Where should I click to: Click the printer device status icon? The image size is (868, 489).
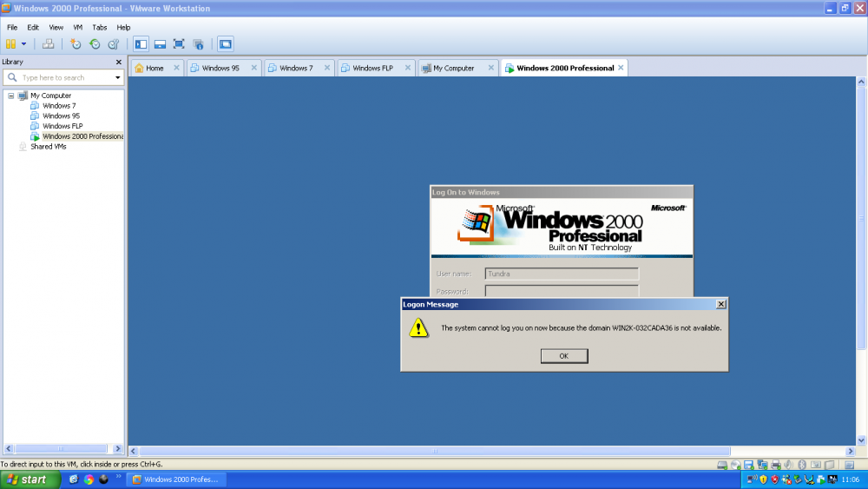pos(774,465)
